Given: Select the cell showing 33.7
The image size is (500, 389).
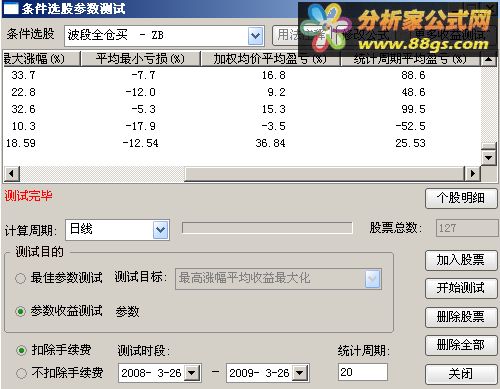Looking at the screenshot, I should coord(23,75).
